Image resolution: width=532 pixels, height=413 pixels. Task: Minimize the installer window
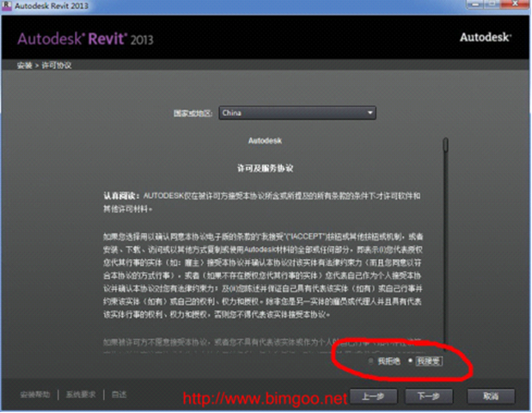475,4
